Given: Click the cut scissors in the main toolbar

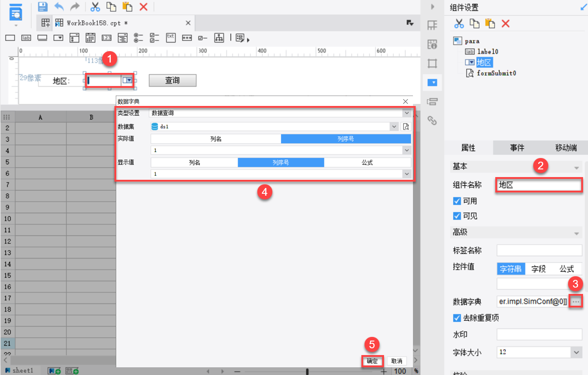Looking at the screenshot, I should (x=95, y=6).
